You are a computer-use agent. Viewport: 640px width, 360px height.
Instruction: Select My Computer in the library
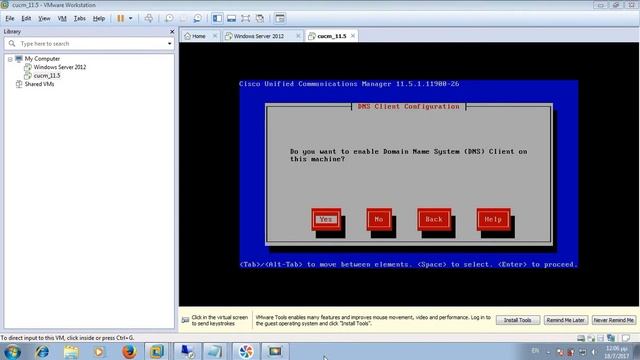coord(42,59)
